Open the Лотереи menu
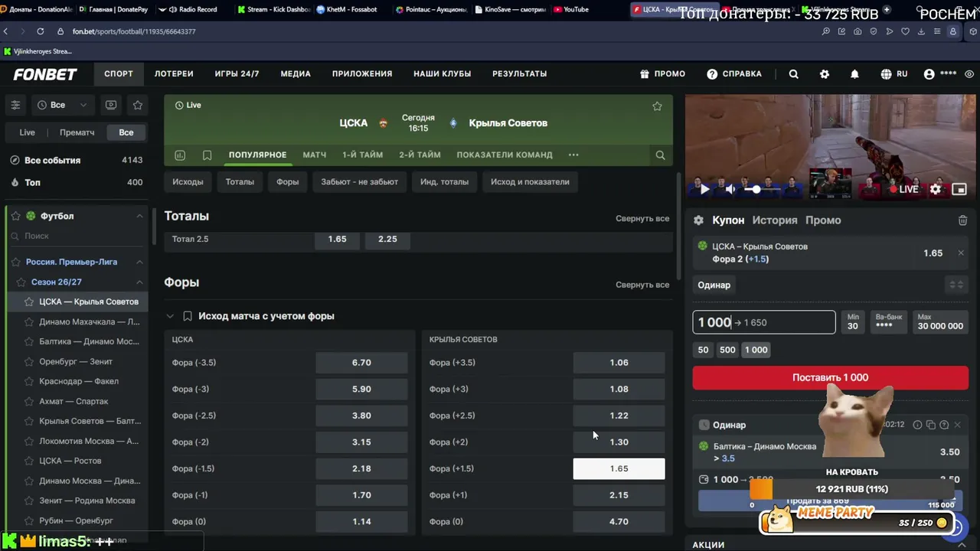This screenshot has height=551, width=980. 174,74
